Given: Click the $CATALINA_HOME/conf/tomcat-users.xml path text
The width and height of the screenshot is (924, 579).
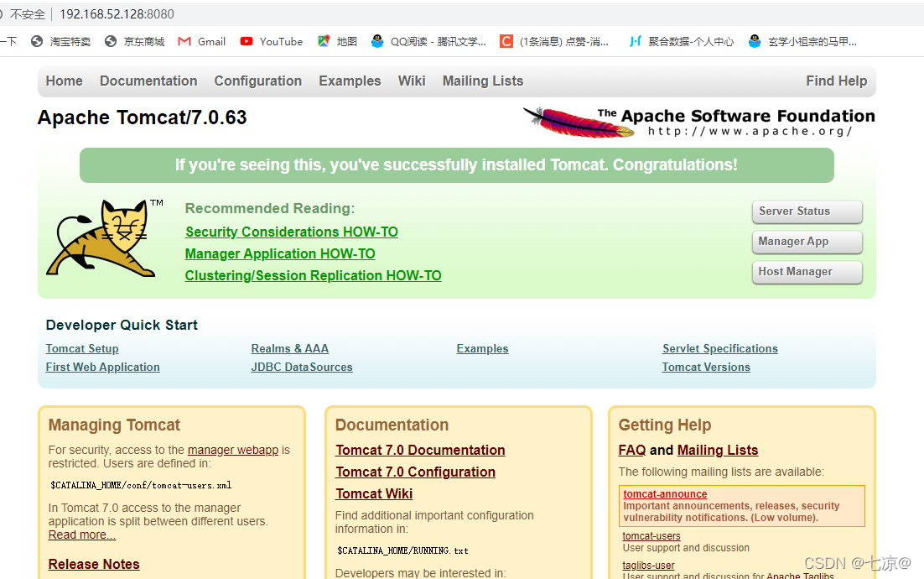Looking at the screenshot, I should pyautogui.click(x=141, y=485).
